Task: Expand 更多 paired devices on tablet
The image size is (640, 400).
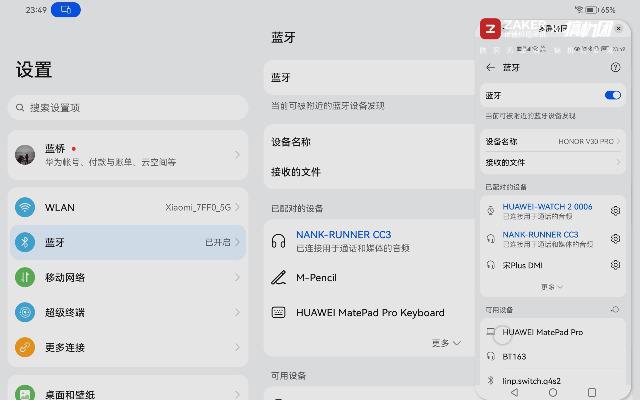Action: 446,343
